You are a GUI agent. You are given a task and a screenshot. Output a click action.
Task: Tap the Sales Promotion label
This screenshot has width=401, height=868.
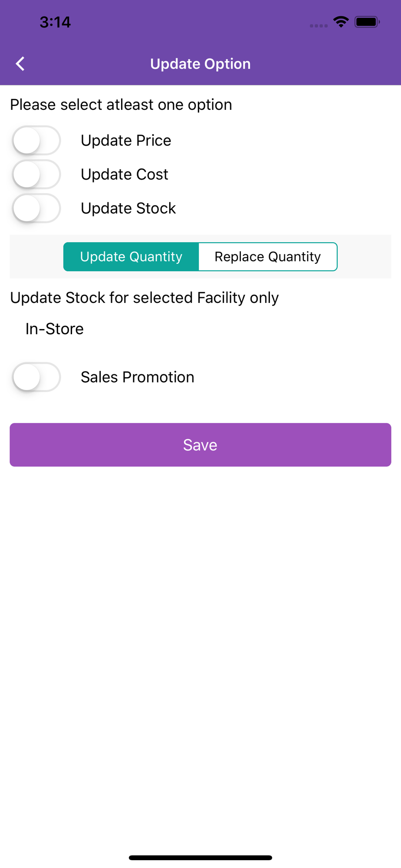(138, 377)
